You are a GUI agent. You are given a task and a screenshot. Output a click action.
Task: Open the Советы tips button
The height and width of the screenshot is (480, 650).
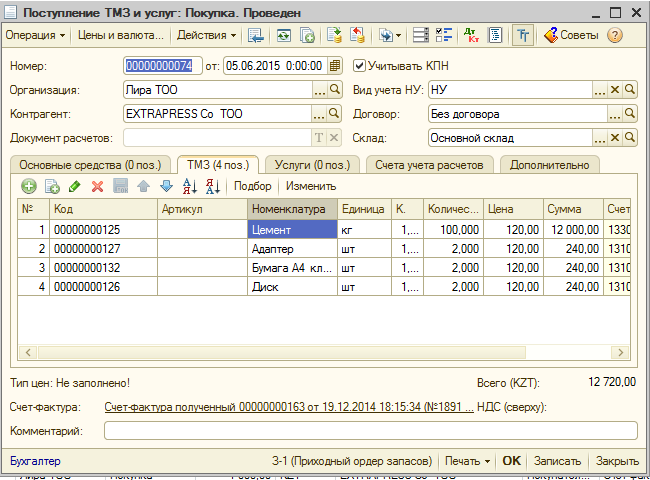pos(571,35)
